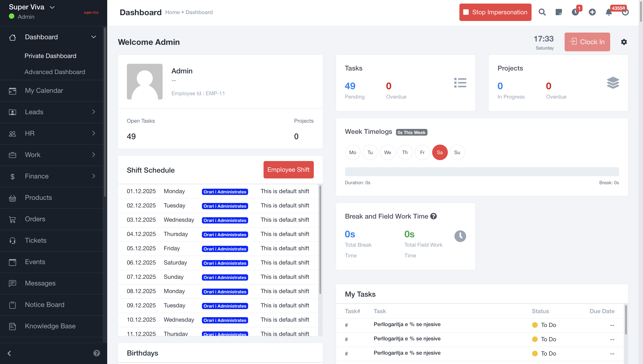Select the Mo day in Week Timelogs
Image resolution: width=643 pixels, height=364 pixels.
352,152
